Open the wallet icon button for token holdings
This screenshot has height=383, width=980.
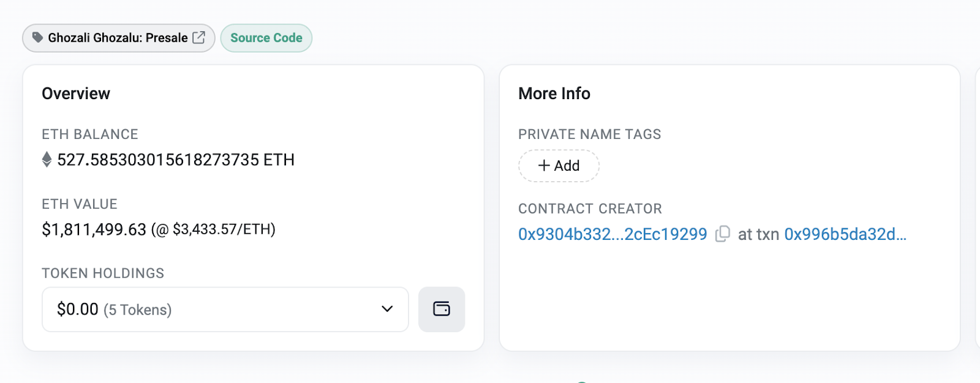(441, 309)
